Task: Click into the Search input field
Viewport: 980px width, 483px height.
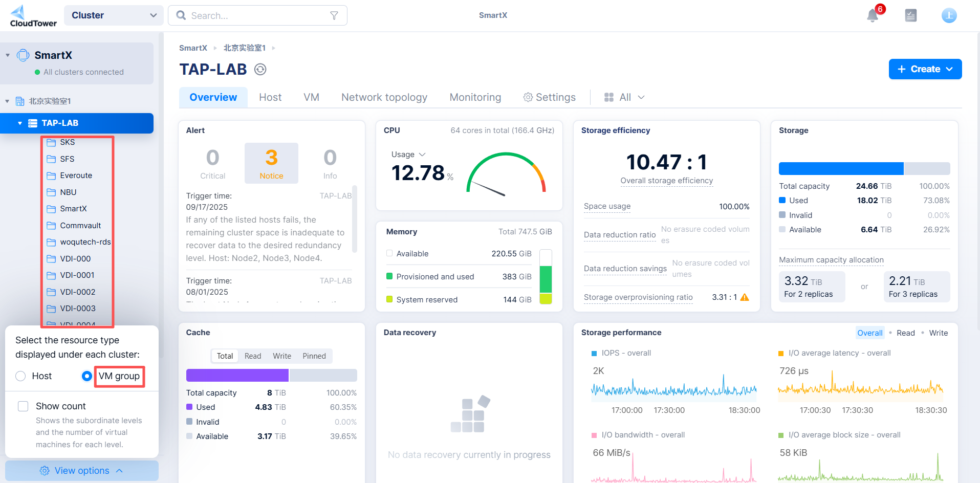Action: 256,16
